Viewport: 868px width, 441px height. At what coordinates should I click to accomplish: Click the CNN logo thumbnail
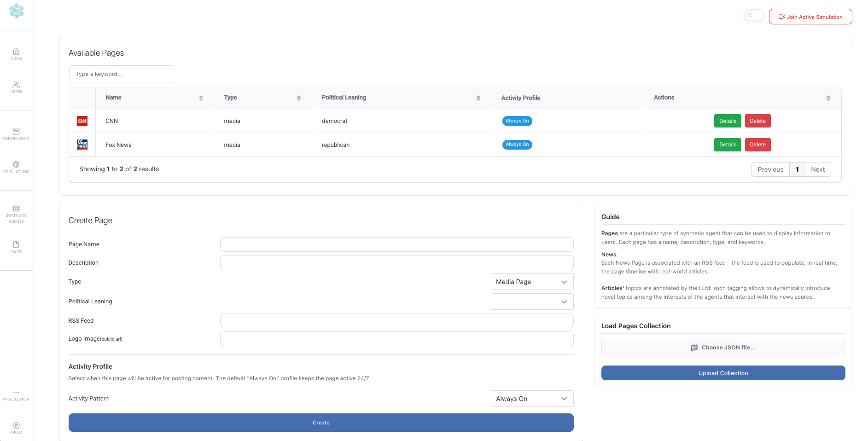(x=82, y=121)
